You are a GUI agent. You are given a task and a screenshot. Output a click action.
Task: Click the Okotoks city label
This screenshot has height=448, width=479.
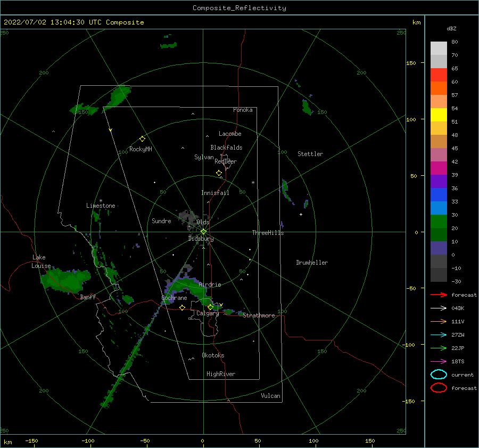(213, 355)
